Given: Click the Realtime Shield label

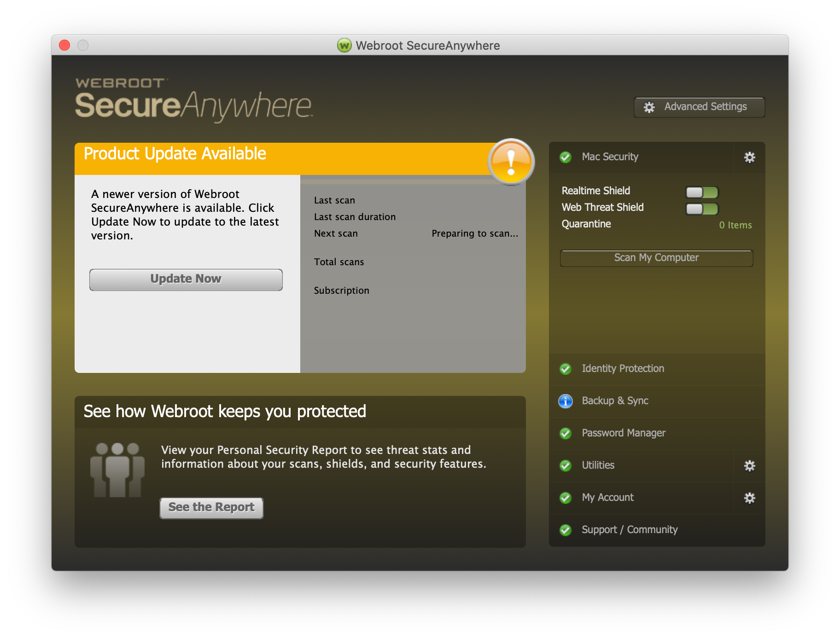Looking at the screenshot, I should (x=596, y=191).
